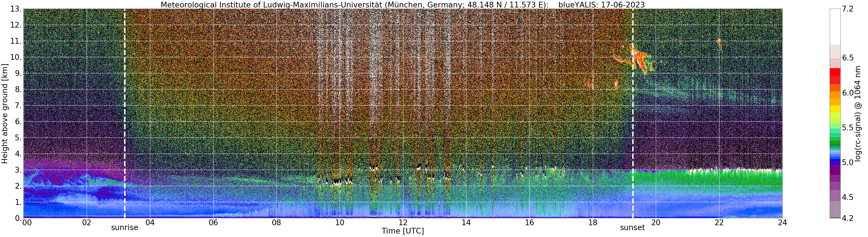Click the '2.' height axis tick label
Viewport: 868px width, 237px height.
[x=18, y=186]
